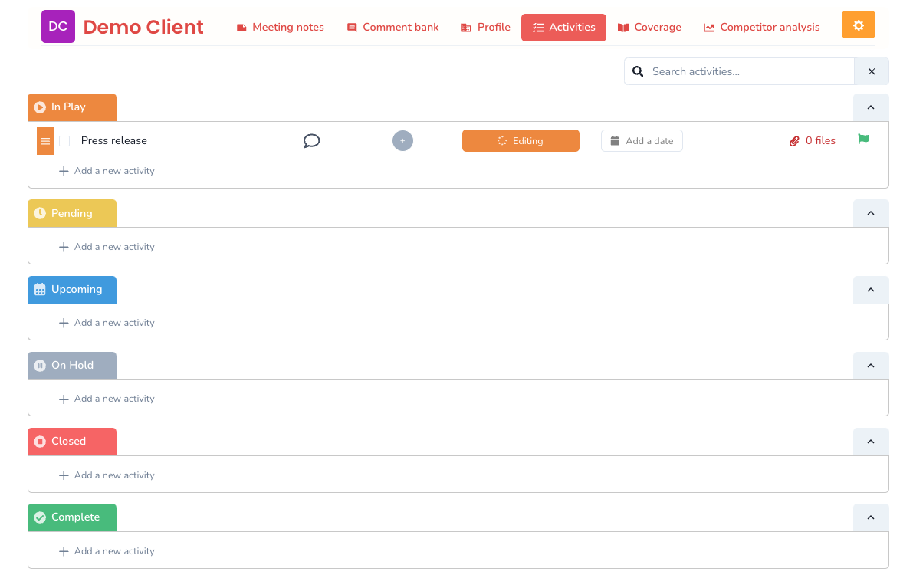Open the settings gear
913x588 pixels.
point(858,24)
